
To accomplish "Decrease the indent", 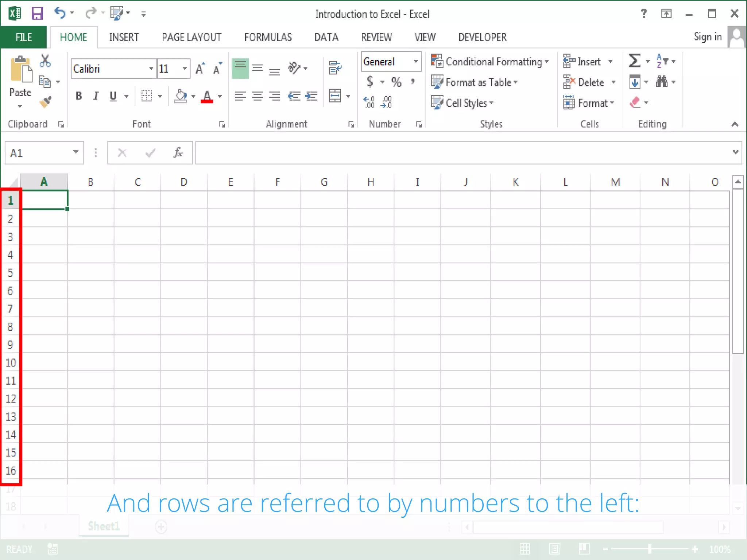I will [294, 96].
